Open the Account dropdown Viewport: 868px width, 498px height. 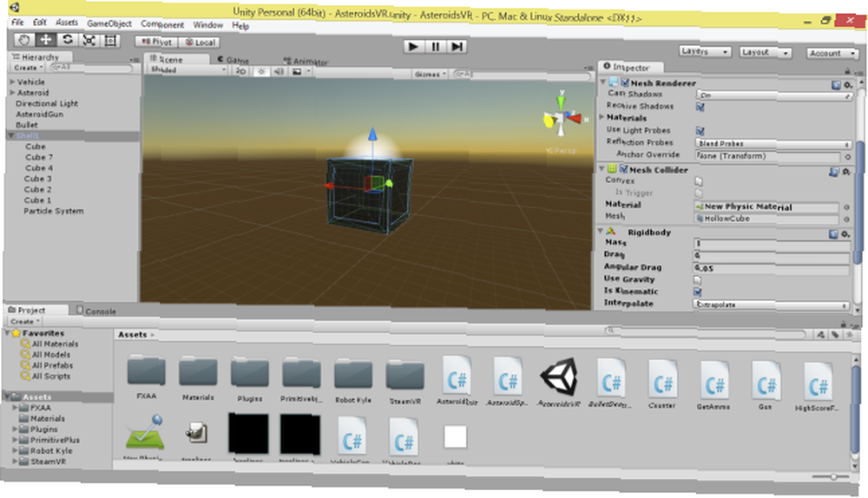click(x=832, y=53)
